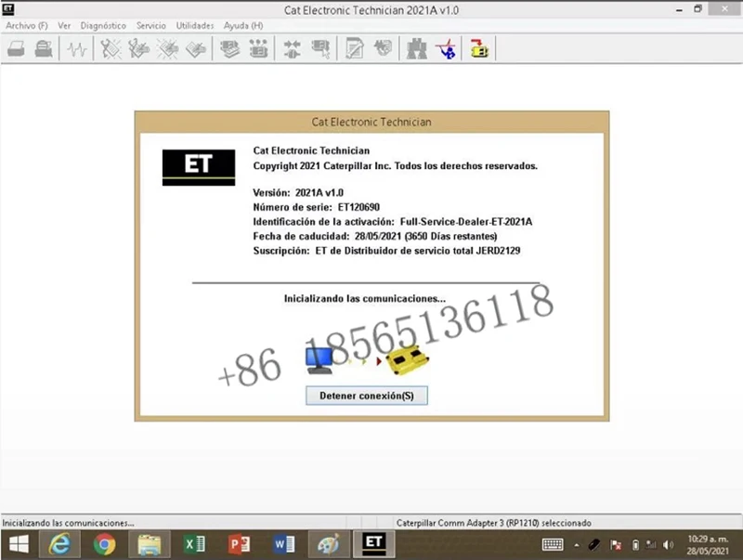
Task: Click the ET taskbar button
Action: (374, 544)
